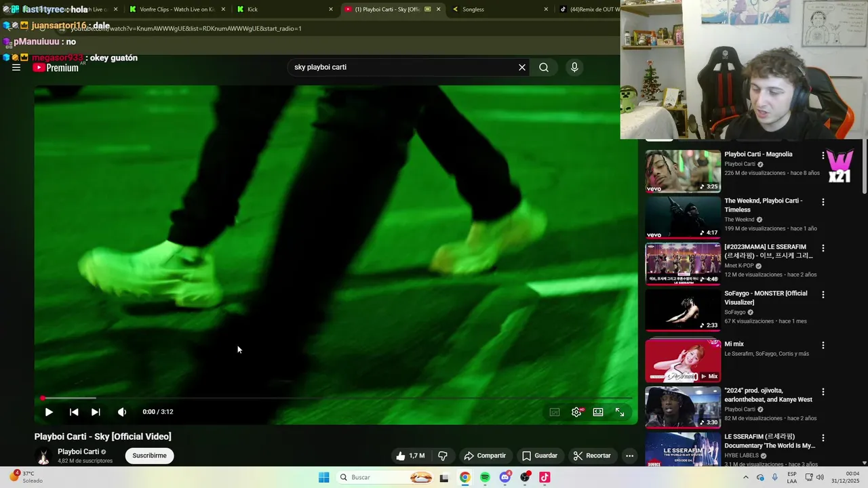Open options for Magnolia recommendation
Image resolution: width=868 pixels, height=488 pixels.
tap(823, 155)
